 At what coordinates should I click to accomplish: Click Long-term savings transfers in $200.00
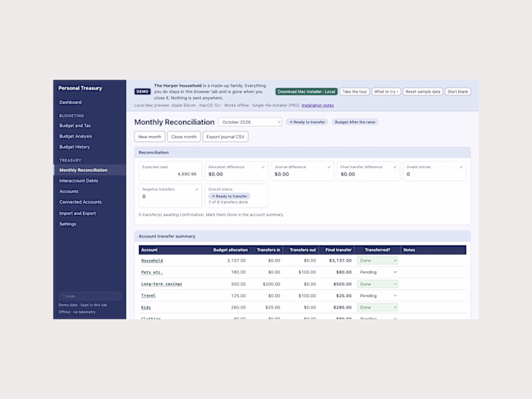271,284
